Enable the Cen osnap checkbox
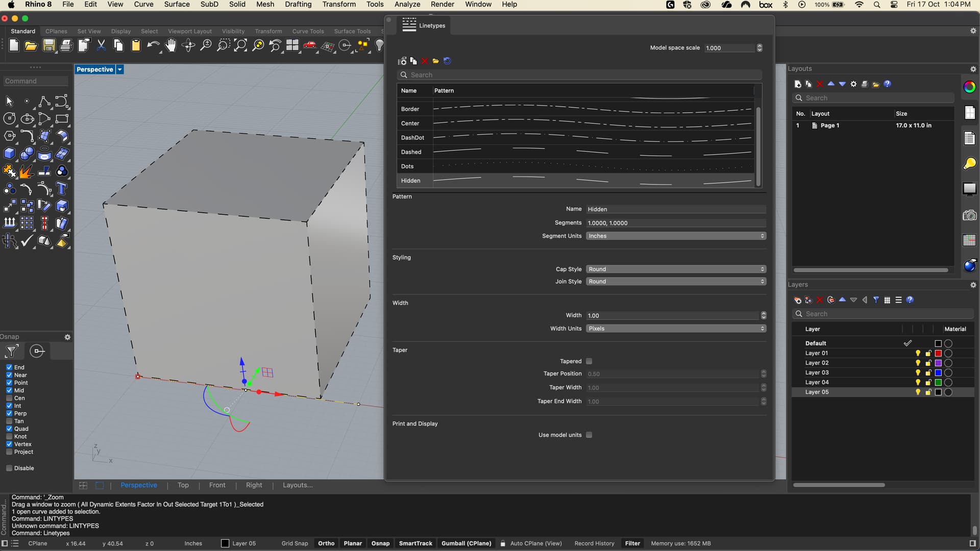 pyautogui.click(x=9, y=398)
